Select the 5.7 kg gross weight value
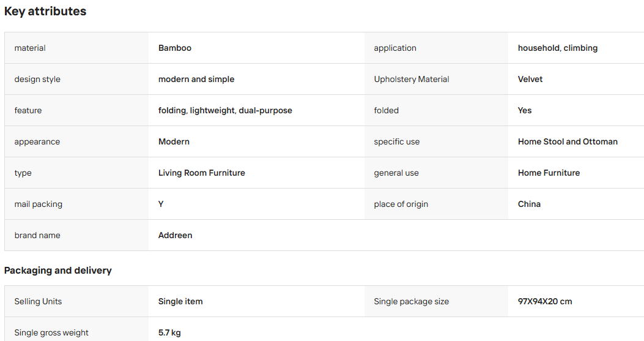Viewport: 644px width, 341px height. (169, 333)
